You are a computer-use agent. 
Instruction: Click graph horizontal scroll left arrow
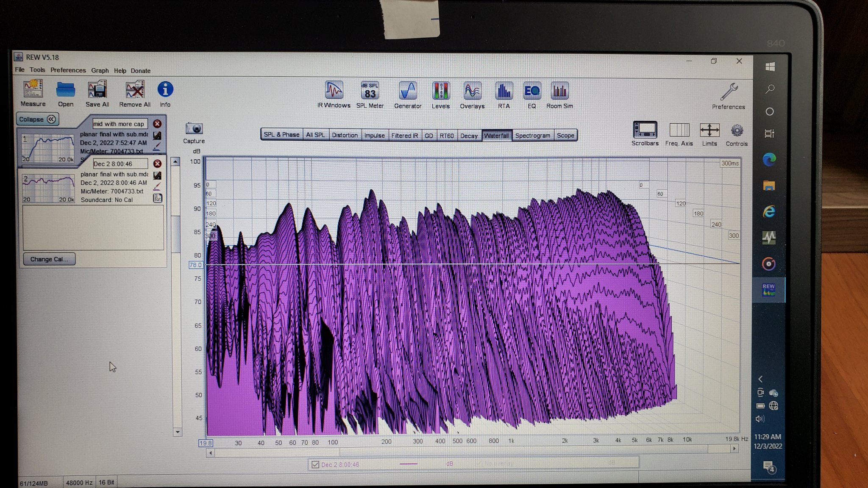(x=211, y=453)
